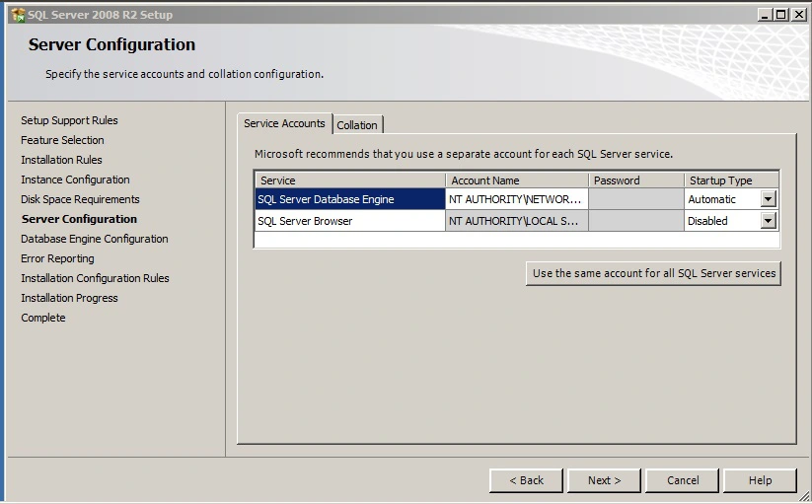Click the SQL Server Setup title bar icon
The height and width of the screenshot is (504, 812).
17,14
